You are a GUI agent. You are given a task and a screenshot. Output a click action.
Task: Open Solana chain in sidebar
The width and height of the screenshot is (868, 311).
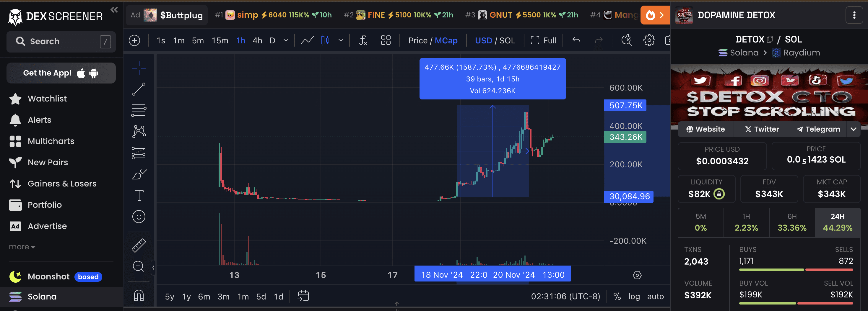61,297
